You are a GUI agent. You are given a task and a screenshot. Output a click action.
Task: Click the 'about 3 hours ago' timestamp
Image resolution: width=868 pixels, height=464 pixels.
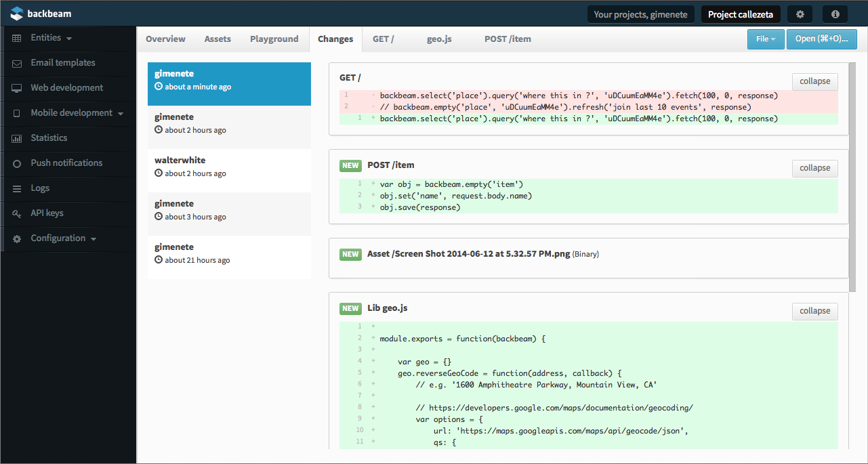click(x=195, y=217)
